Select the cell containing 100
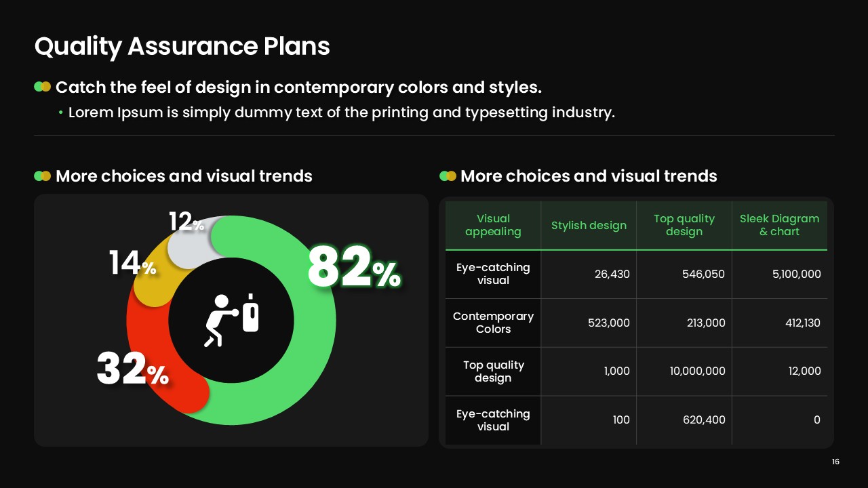This screenshot has width=868, height=488. point(589,420)
